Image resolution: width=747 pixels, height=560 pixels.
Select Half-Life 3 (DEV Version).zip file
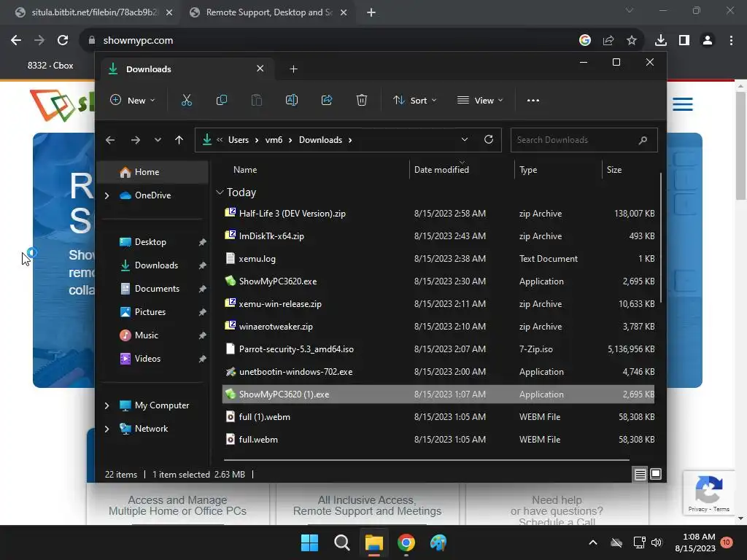438,214
